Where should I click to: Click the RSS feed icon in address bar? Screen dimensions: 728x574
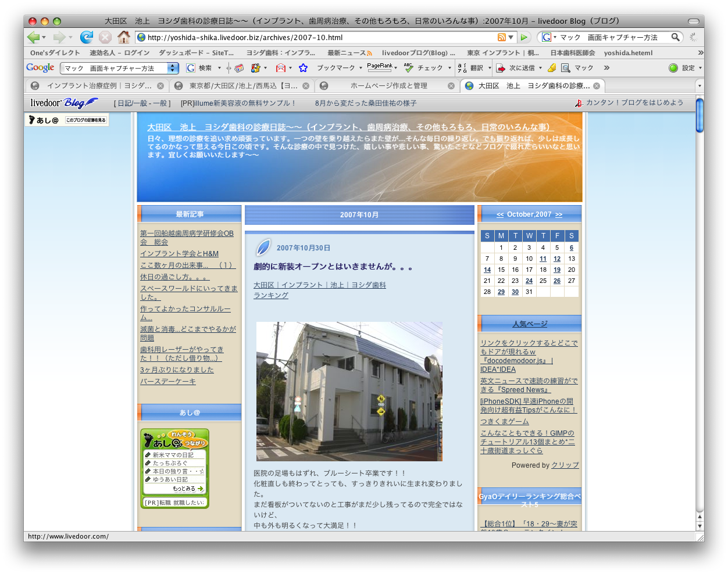[501, 37]
